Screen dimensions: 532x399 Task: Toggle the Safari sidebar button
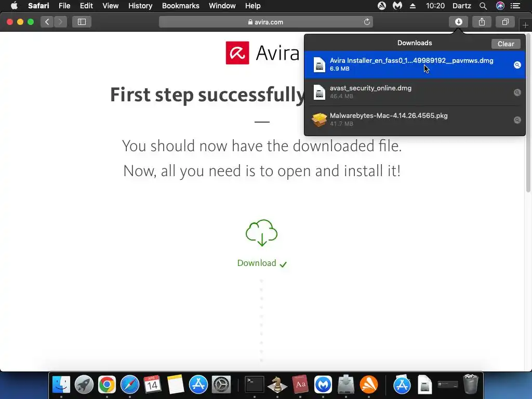click(x=82, y=22)
